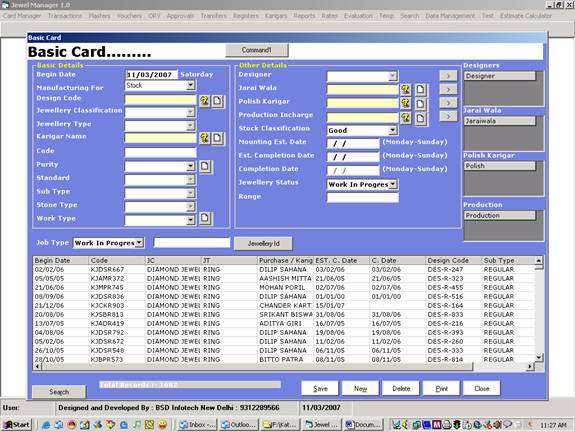
Task: Open Production Incharge lookup search icon
Action: click(x=406, y=118)
